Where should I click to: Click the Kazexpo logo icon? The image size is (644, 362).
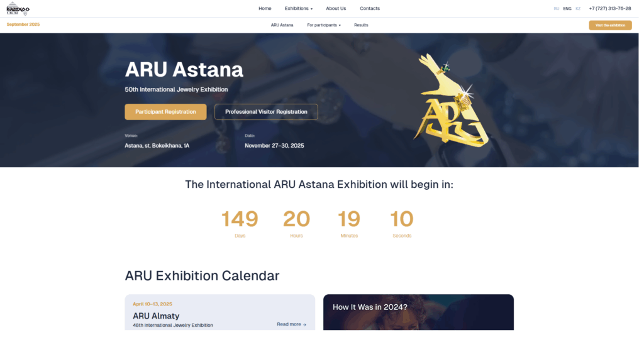pos(18,9)
